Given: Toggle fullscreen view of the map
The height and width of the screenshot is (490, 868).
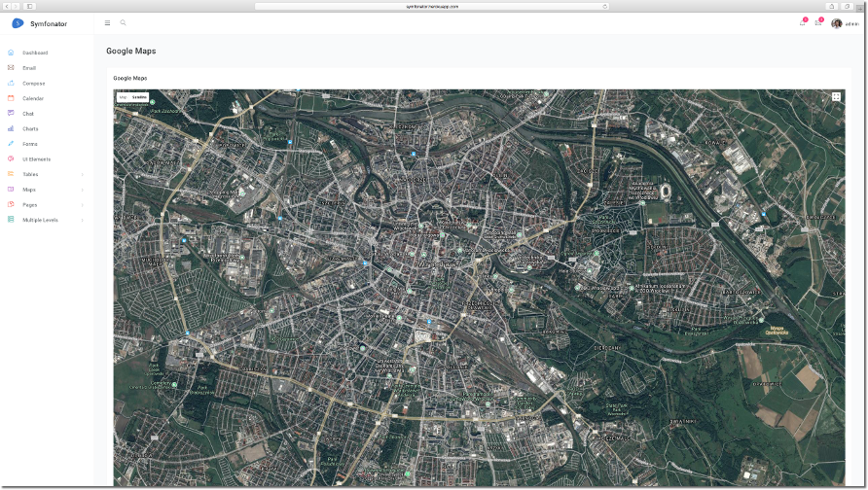Looking at the screenshot, I should [x=836, y=97].
